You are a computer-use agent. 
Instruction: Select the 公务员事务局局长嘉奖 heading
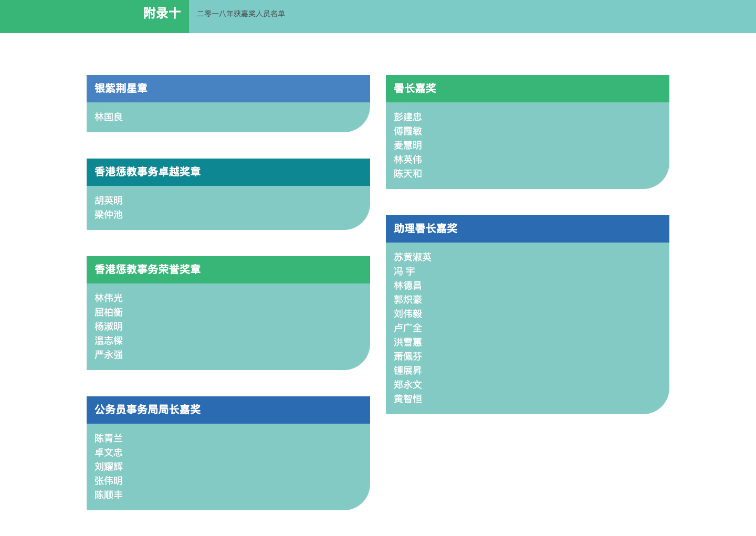[148, 409]
